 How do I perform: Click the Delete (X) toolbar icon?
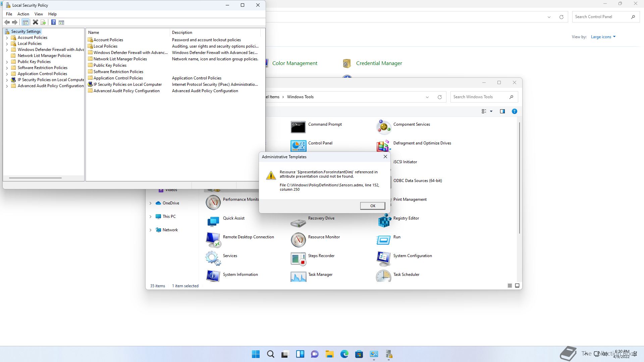pos(35,22)
